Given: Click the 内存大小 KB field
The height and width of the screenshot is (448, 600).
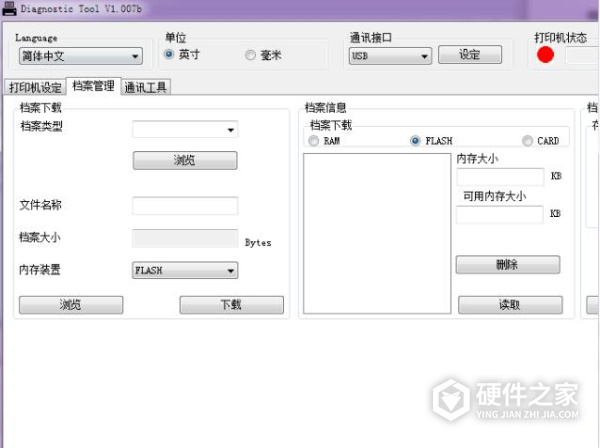Looking at the screenshot, I should pos(501,177).
